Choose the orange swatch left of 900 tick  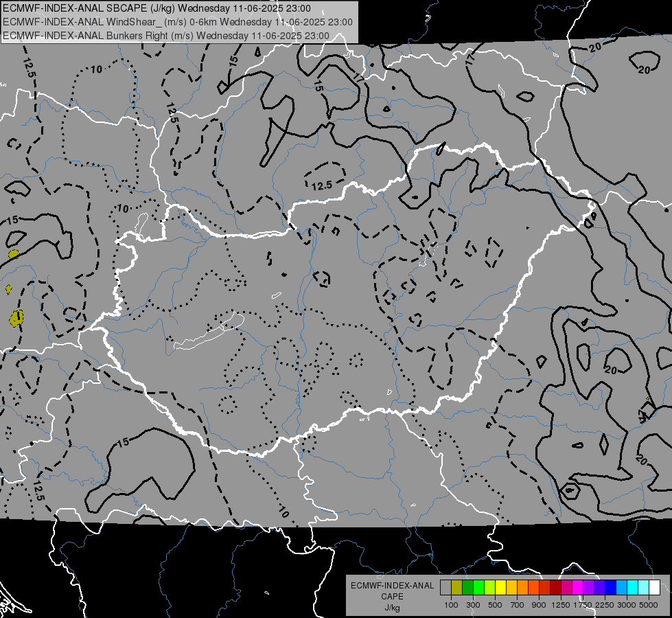(x=522, y=588)
